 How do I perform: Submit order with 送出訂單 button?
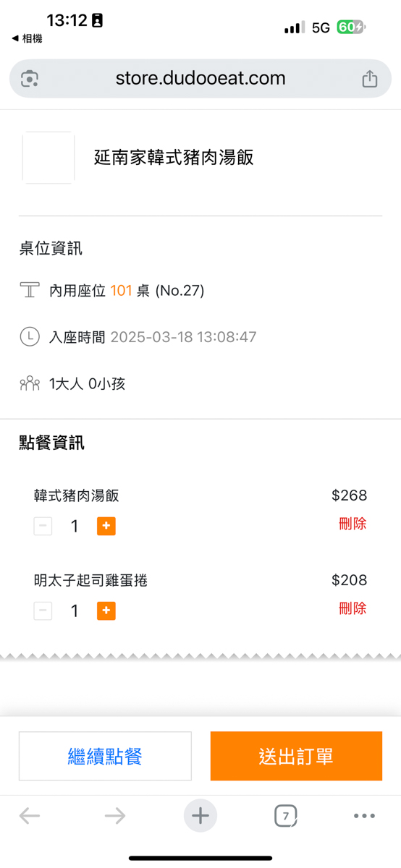296,756
